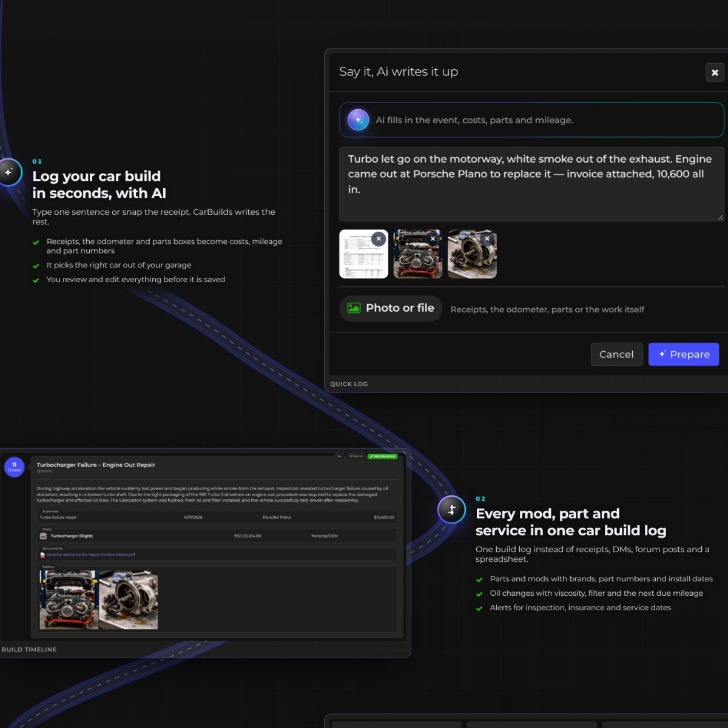The height and width of the screenshot is (728, 728).
Task: Click the Receipts, the odometer, parts hint text
Action: (547, 309)
